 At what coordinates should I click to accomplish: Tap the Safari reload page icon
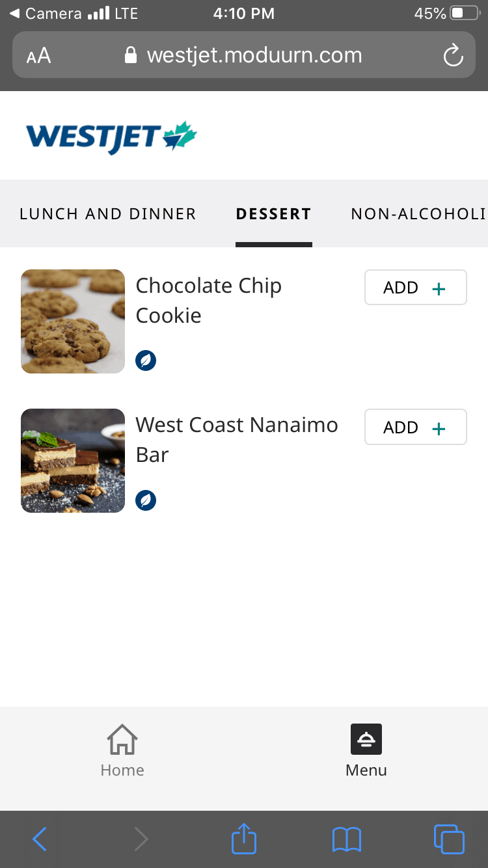click(453, 55)
